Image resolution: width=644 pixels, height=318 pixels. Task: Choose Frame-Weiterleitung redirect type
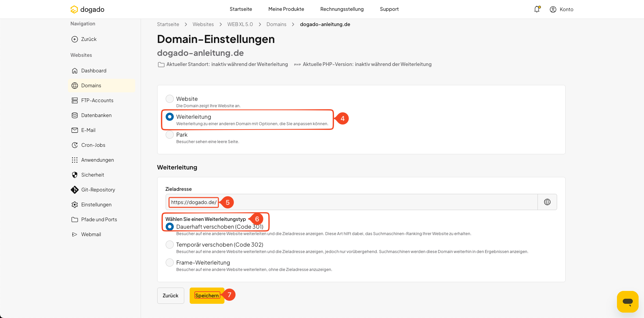tap(170, 263)
